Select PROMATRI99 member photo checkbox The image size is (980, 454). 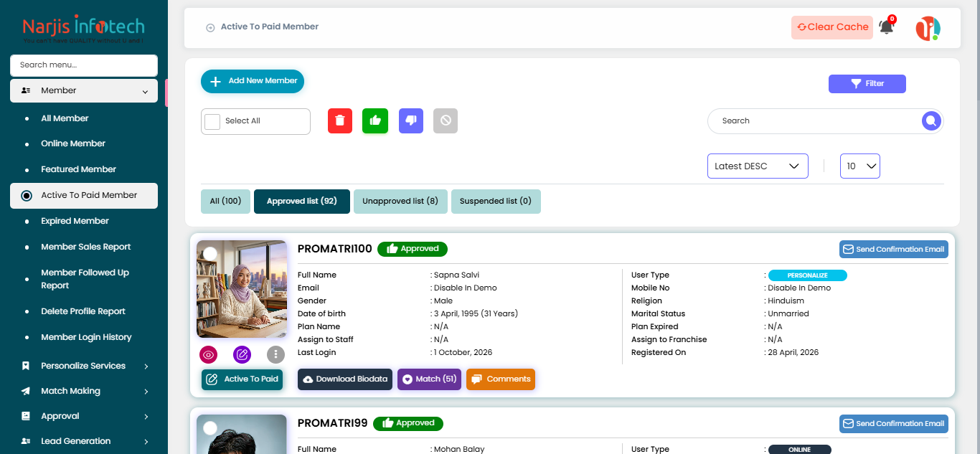click(210, 428)
